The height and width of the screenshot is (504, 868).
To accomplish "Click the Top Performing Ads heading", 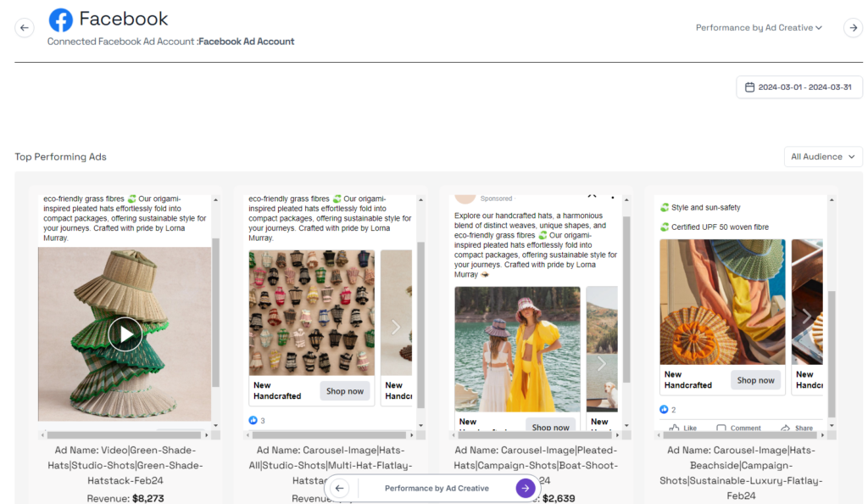I will tap(60, 157).
